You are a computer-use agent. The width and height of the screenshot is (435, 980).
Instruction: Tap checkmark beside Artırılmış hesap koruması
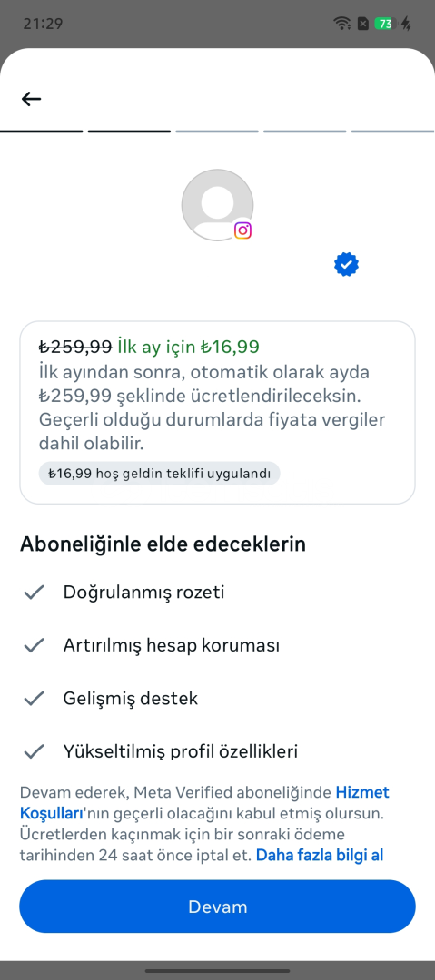pos(34,645)
